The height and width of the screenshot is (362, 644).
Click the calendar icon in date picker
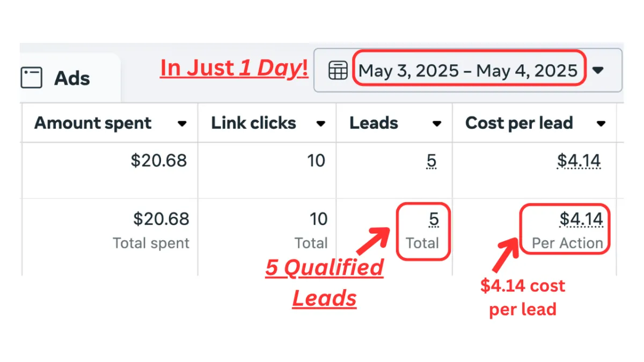338,70
